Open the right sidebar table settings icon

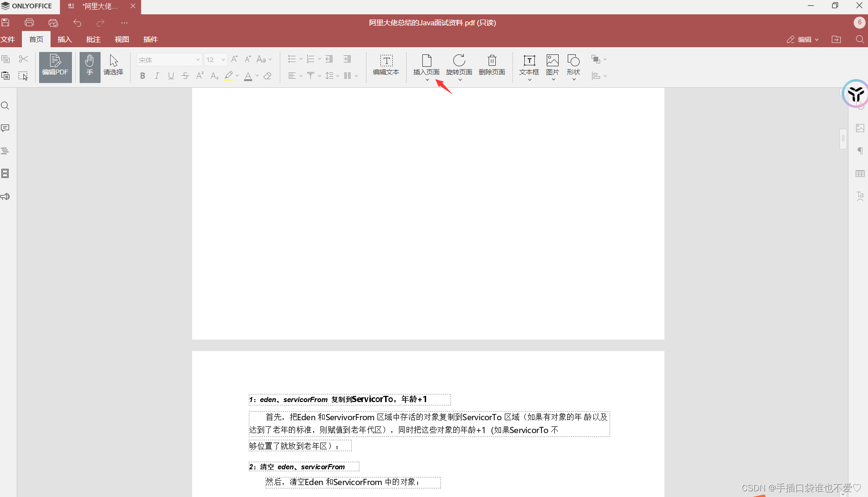(860, 174)
